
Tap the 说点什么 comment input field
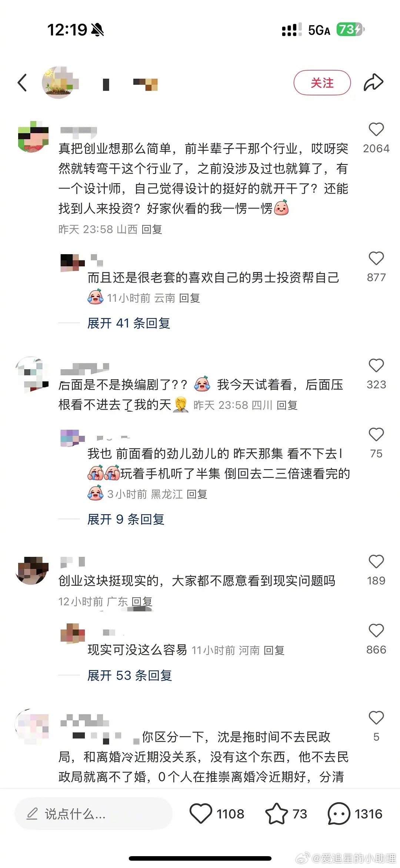click(93, 814)
